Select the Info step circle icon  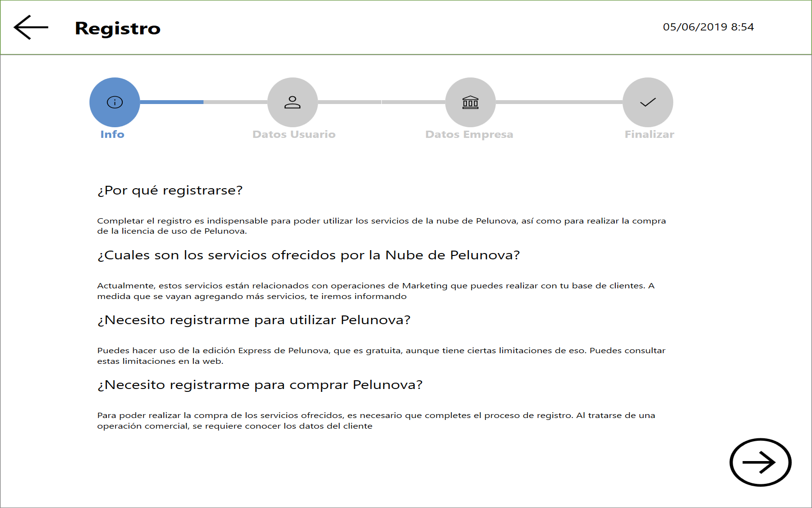(x=115, y=102)
